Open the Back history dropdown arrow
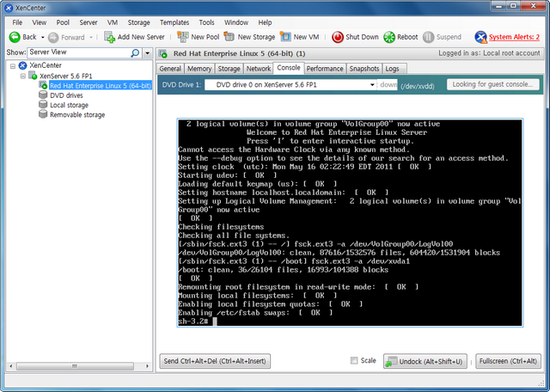550x392 pixels. [x=43, y=37]
